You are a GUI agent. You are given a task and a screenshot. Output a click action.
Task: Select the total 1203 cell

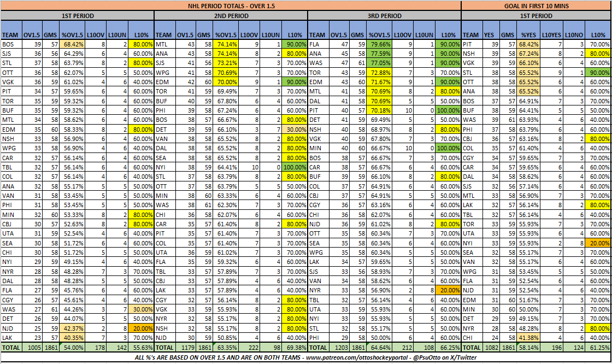[339, 347]
